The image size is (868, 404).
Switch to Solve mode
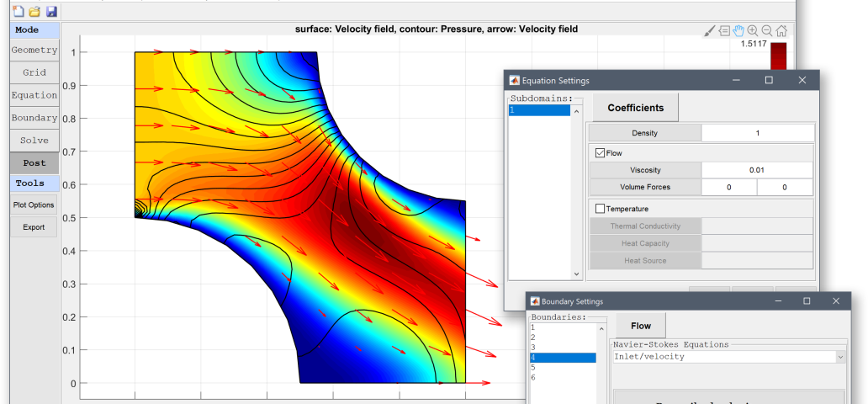pos(34,141)
